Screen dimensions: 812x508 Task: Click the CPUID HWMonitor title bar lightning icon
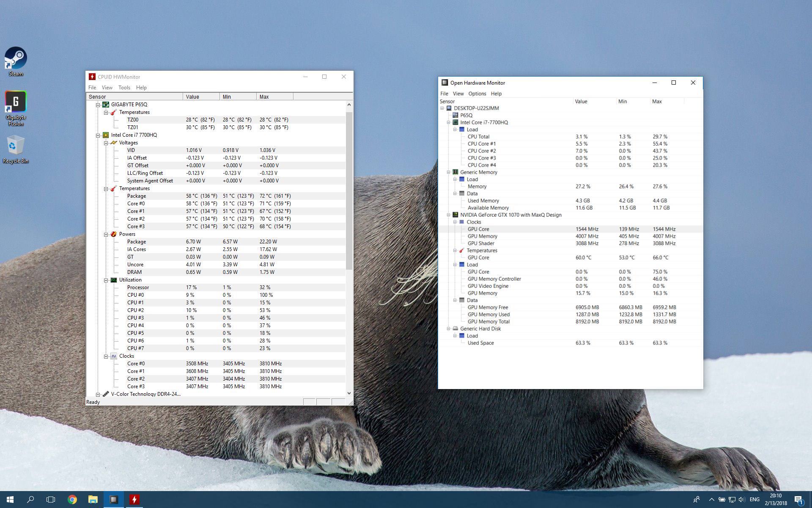click(92, 77)
